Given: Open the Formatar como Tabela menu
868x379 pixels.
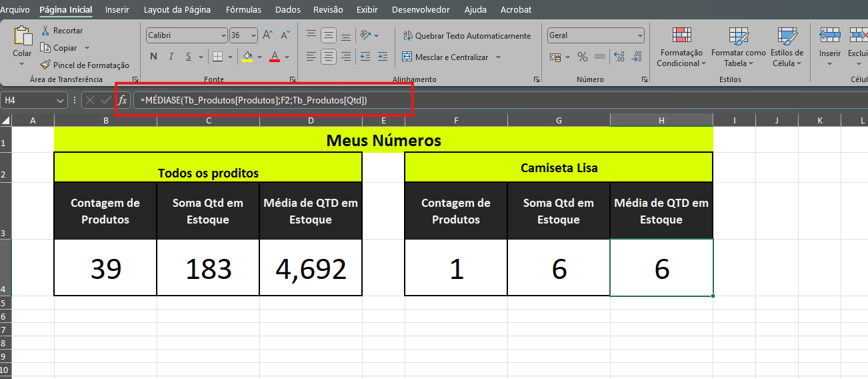Looking at the screenshot, I should click(739, 47).
